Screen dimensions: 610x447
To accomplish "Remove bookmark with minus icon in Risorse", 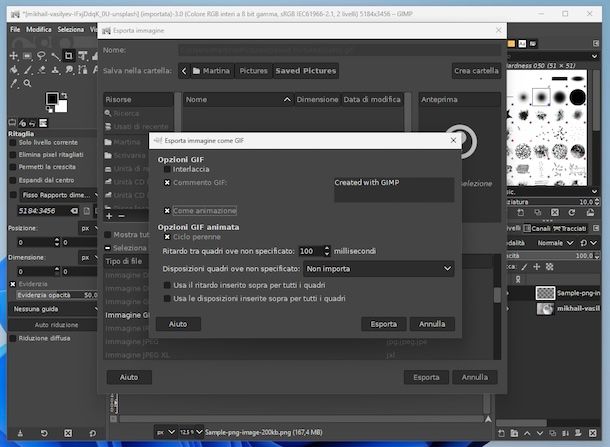I will point(121,216).
